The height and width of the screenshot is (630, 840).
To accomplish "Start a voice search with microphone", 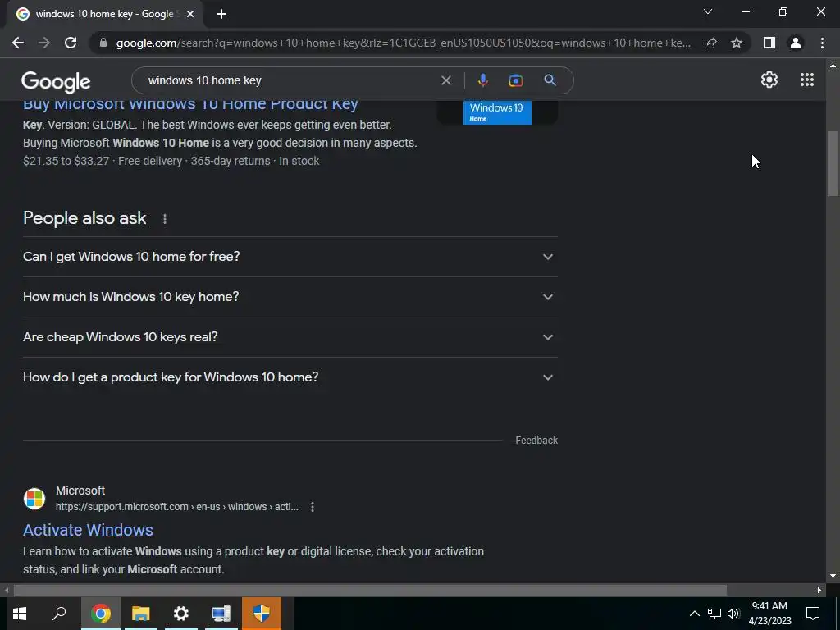I will (482, 80).
